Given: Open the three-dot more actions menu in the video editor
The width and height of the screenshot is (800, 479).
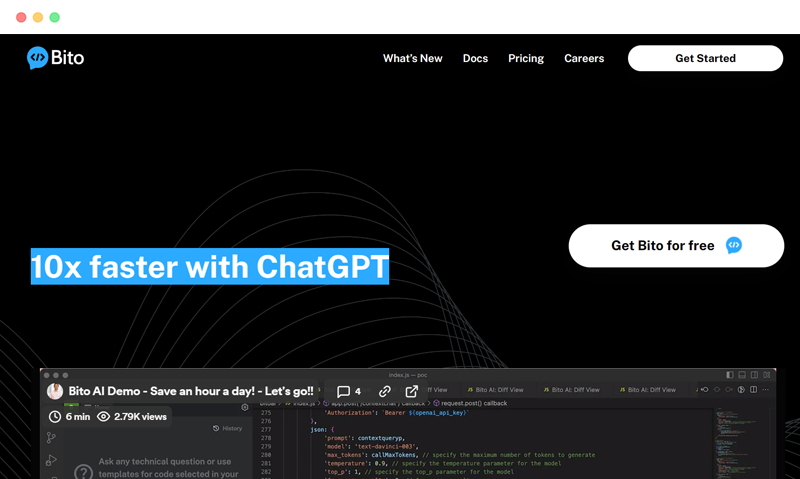Looking at the screenshot, I should point(766,390).
